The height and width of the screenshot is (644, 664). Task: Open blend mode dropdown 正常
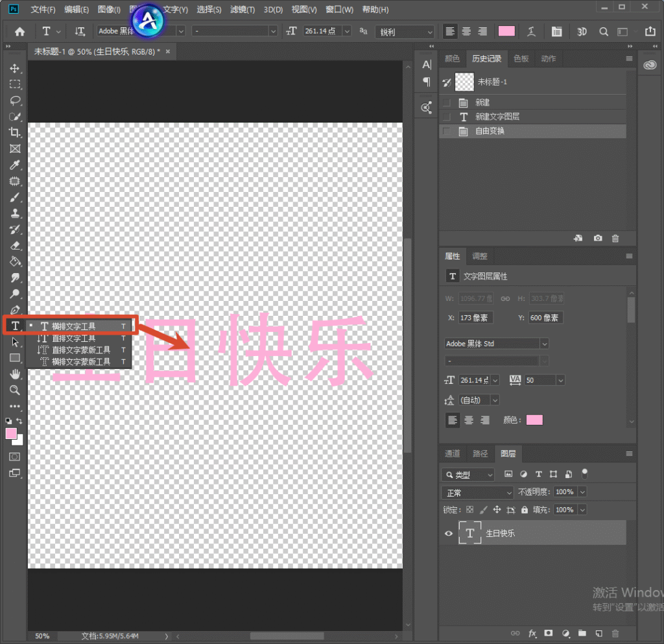coord(477,492)
